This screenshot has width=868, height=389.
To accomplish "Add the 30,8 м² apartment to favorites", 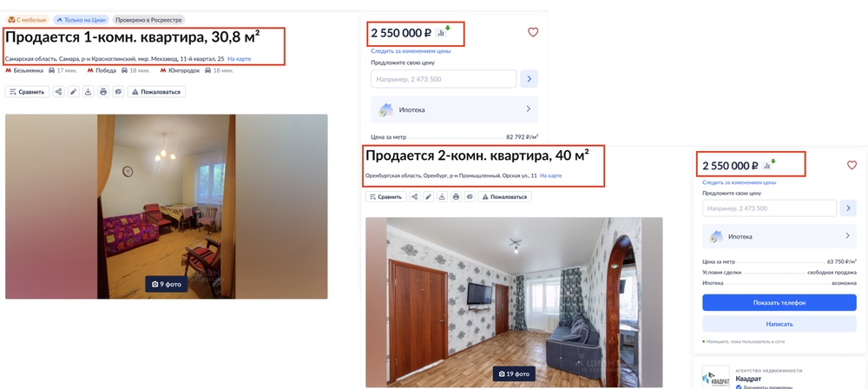I will pos(533,32).
